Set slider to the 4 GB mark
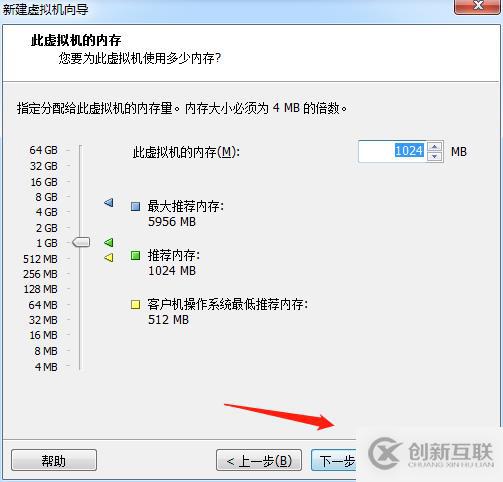The width and height of the screenshot is (503, 482). coord(80,212)
